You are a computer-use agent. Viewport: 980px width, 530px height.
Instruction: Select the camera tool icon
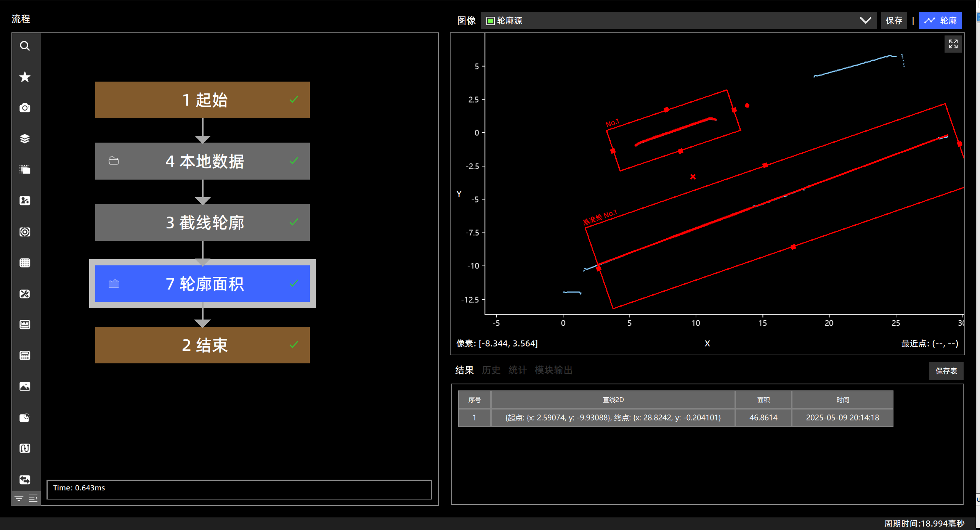(x=25, y=108)
